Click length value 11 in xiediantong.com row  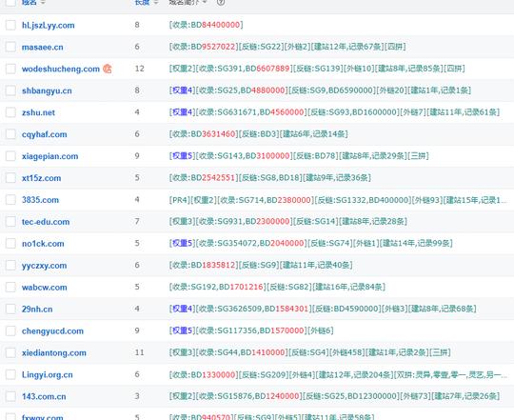pyautogui.click(x=139, y=352)
